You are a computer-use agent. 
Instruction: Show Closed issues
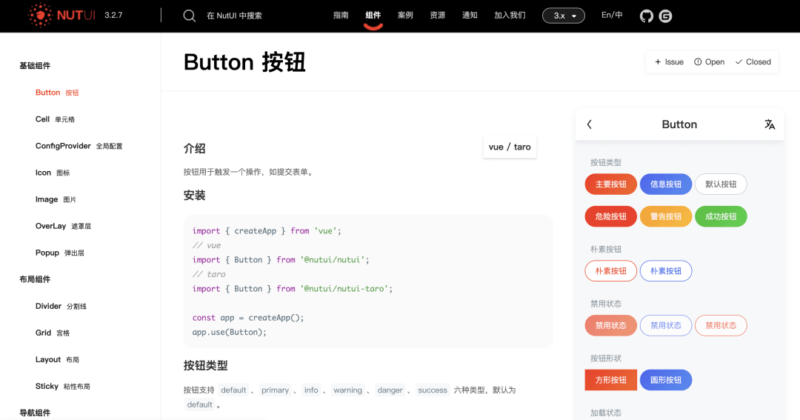(x=753, y=62)
